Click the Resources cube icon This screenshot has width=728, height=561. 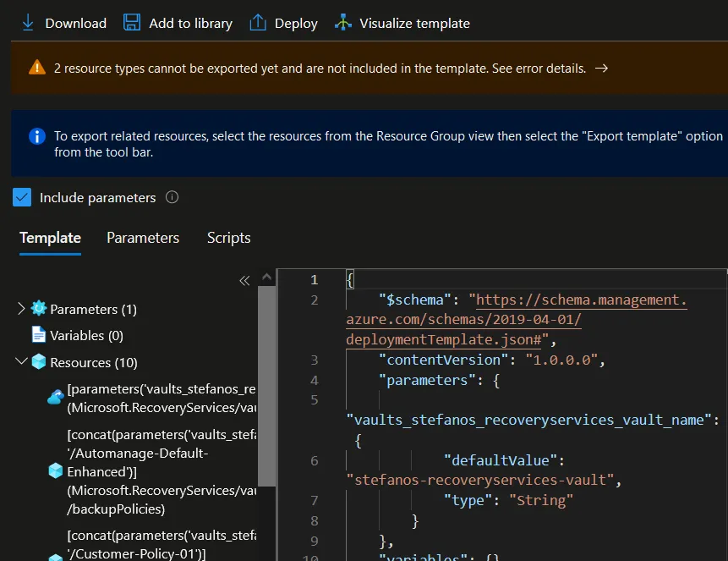coord(39,361)
